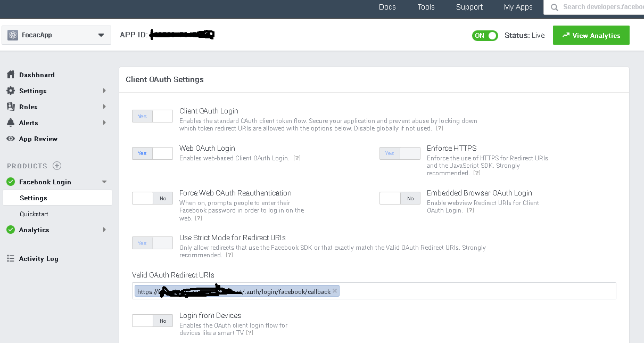Toggle Embedded Browser OAuth Login switch
Screen dimensions: 644x343
tap(400, 198)
